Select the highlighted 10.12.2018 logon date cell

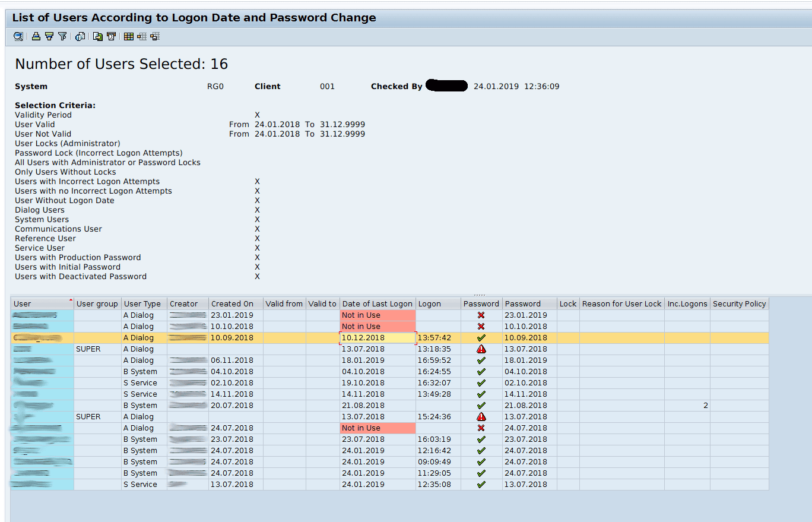click(x=378, y=337)
